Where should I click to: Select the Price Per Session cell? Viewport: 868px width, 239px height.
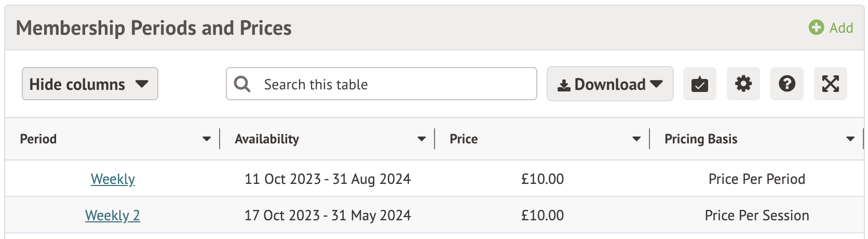click(756, 215)
